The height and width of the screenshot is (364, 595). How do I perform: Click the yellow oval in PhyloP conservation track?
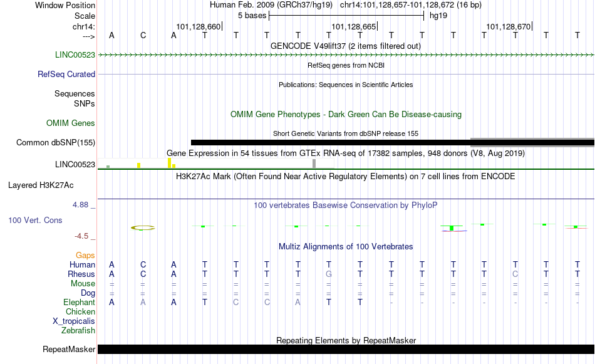point(143,228)
